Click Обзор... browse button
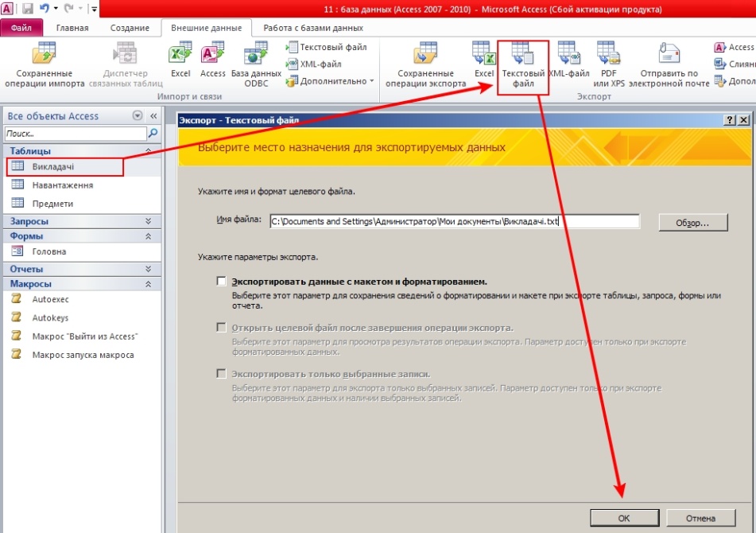The height and width of the screenshot is (533, 756). 693,223
